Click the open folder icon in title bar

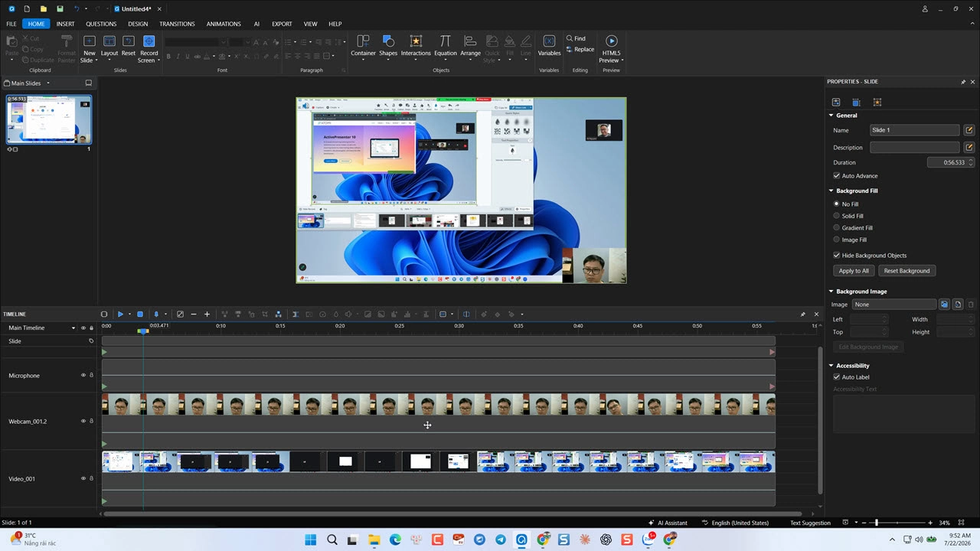[44, 8]
